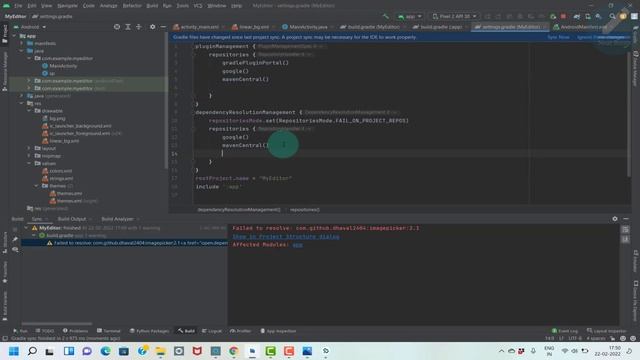
Task: Expand the manifests folder
Action: click(22, 43)
